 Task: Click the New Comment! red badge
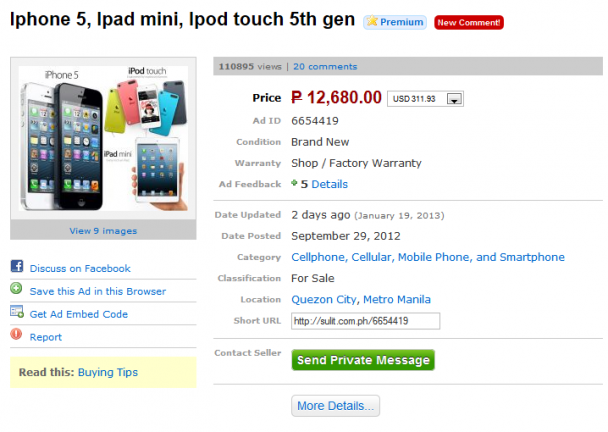[469, 22]
